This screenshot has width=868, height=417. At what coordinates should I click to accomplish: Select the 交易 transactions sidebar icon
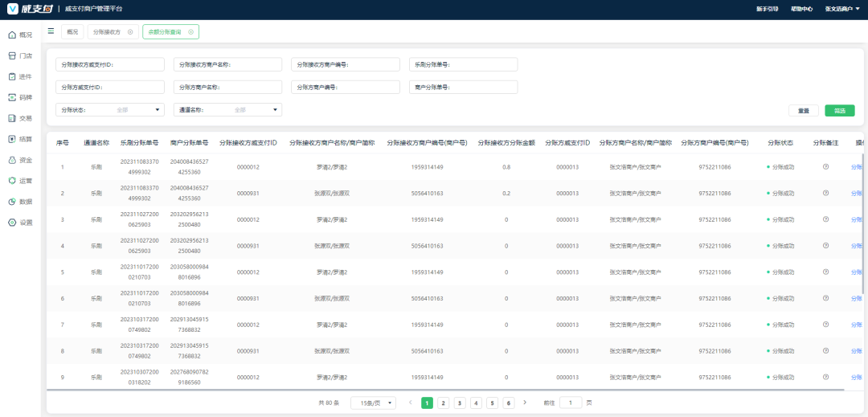tap(19, 118)
